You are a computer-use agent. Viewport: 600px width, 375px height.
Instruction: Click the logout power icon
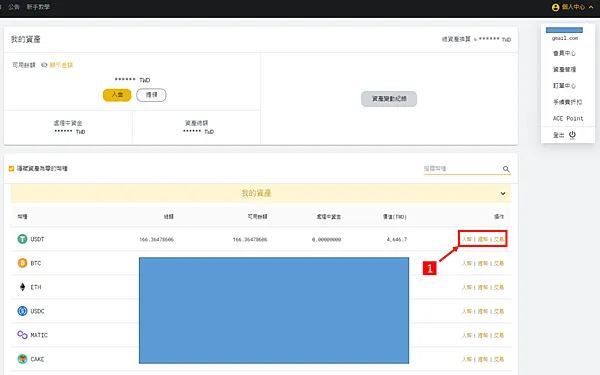coord(572,135)
